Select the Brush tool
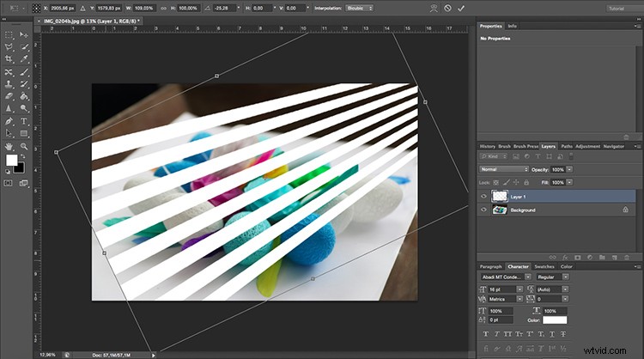This screenshot has width=644, height=359. point(24,72)
